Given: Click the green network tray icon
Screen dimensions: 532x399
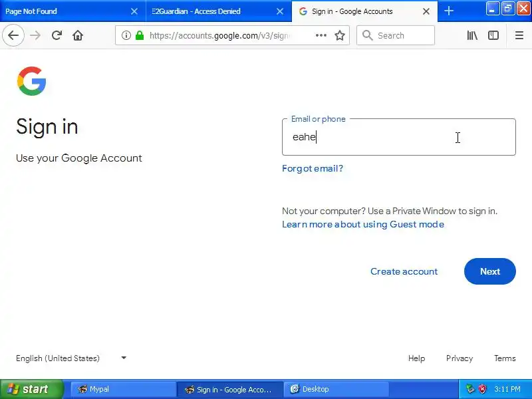Looking at the screenshot, I should [470, 389].
